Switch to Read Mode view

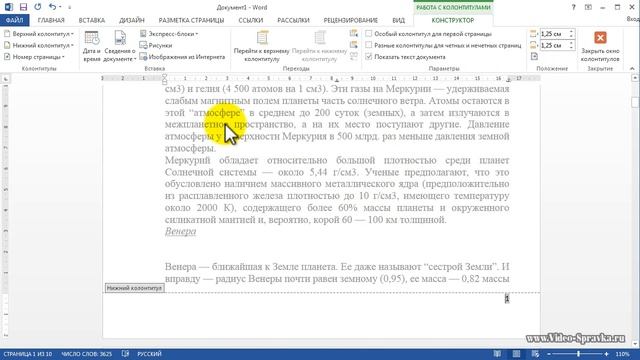tap(497, 354)
